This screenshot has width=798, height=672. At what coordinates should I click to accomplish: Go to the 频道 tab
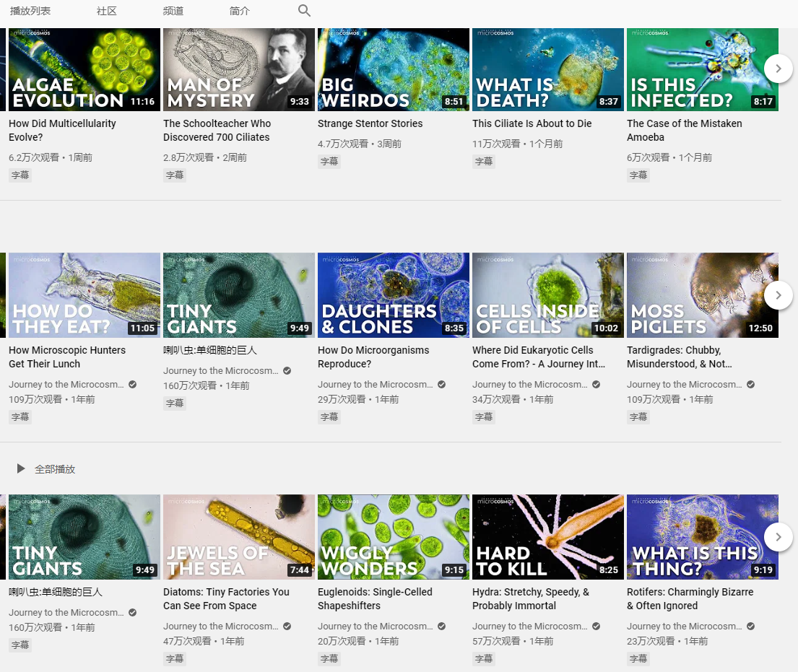(x=173, y=11)
